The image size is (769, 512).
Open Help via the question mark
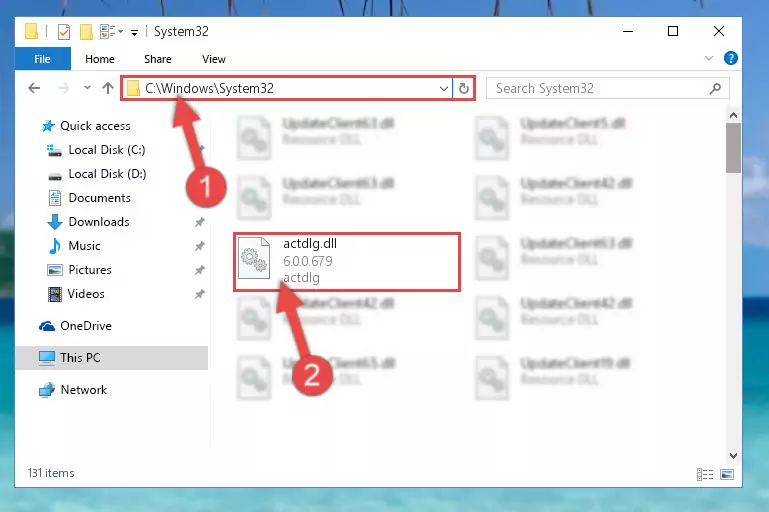[731, 58]
